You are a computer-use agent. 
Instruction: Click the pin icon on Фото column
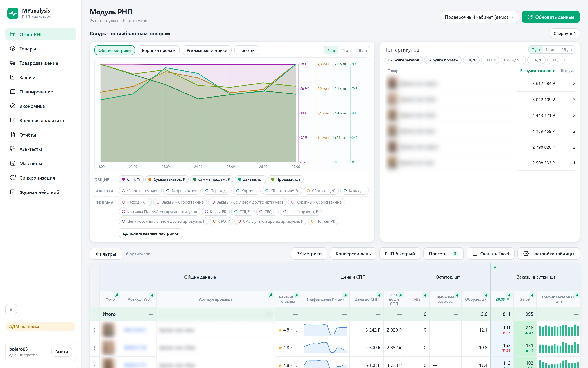coord(117,295)
